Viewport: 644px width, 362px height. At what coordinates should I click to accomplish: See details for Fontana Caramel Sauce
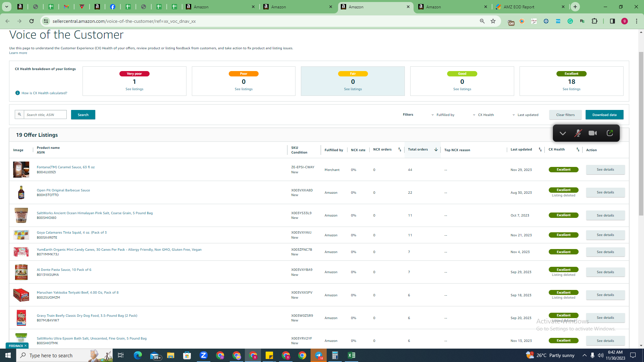click(605, 170)
